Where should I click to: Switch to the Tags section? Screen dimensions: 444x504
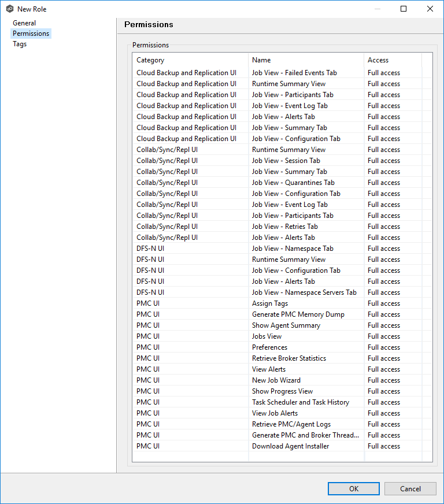tap(20, 44)
